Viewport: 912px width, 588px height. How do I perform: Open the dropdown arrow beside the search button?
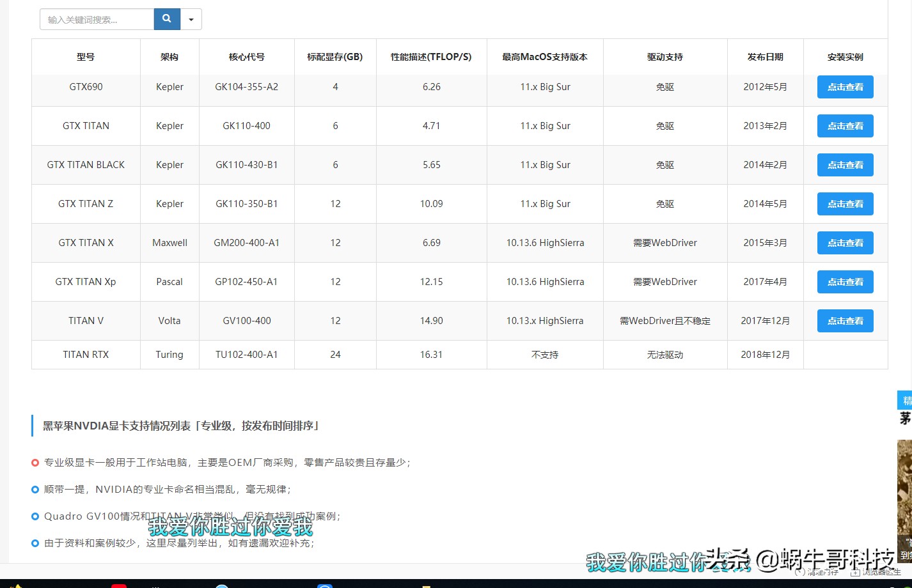(x=191, y=19)
